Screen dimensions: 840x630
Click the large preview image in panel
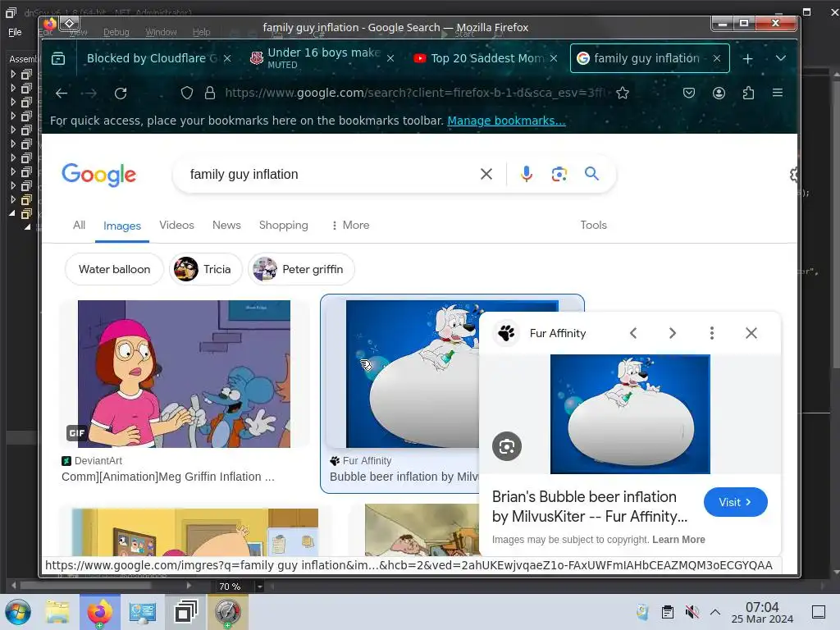(630, 414)
